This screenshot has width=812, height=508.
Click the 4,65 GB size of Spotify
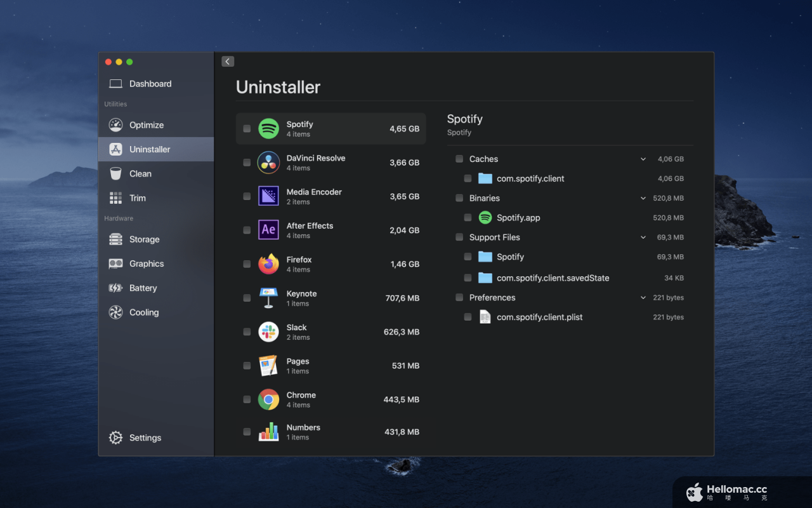[x=404, y=129]
